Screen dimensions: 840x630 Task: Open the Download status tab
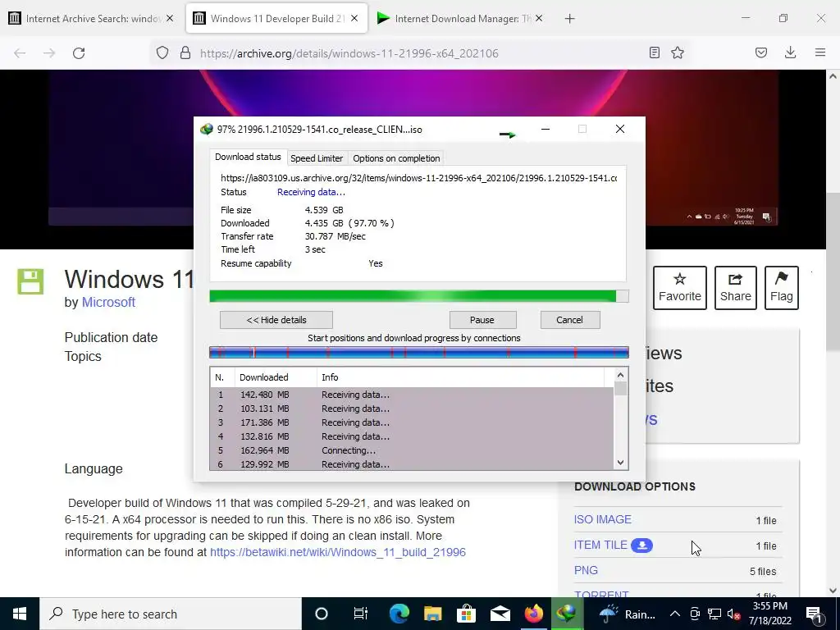coord(248,157)
